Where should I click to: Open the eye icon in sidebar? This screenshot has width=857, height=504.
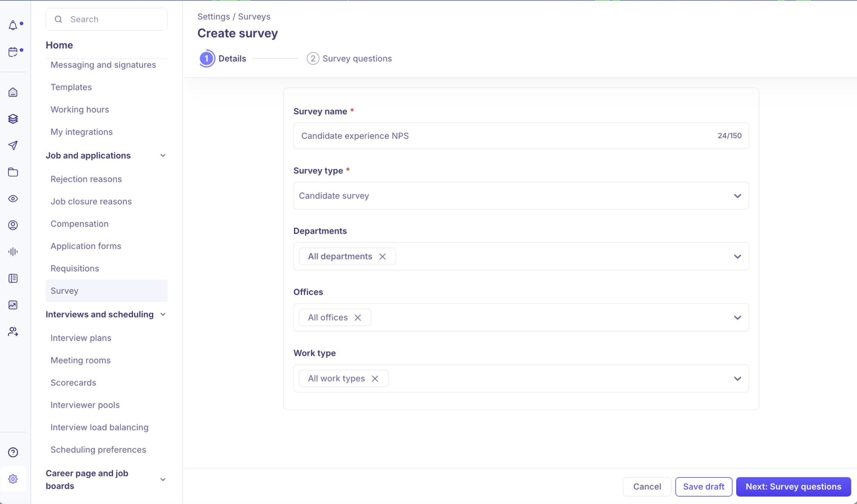13,198
